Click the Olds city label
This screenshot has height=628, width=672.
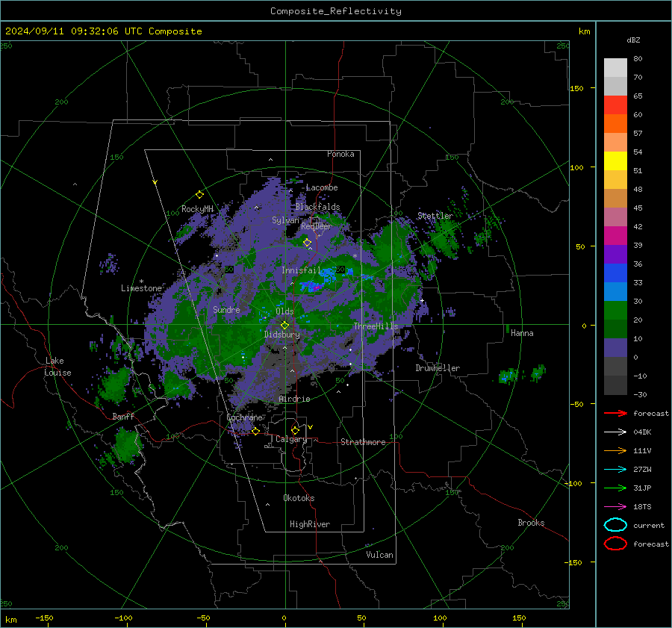coord(284,311)
